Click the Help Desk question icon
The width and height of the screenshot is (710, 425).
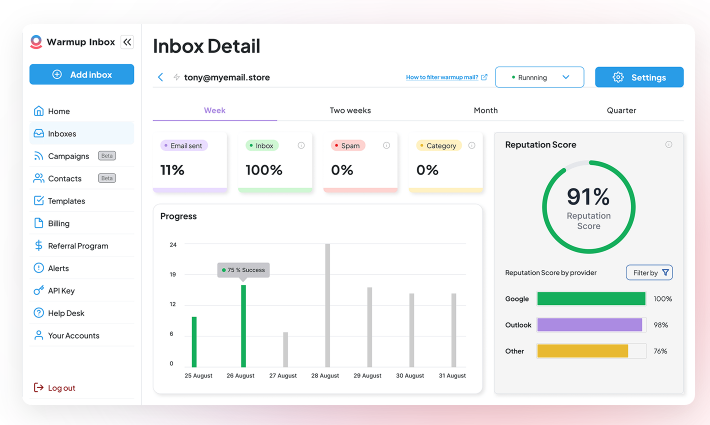click(x=39, y=313)
